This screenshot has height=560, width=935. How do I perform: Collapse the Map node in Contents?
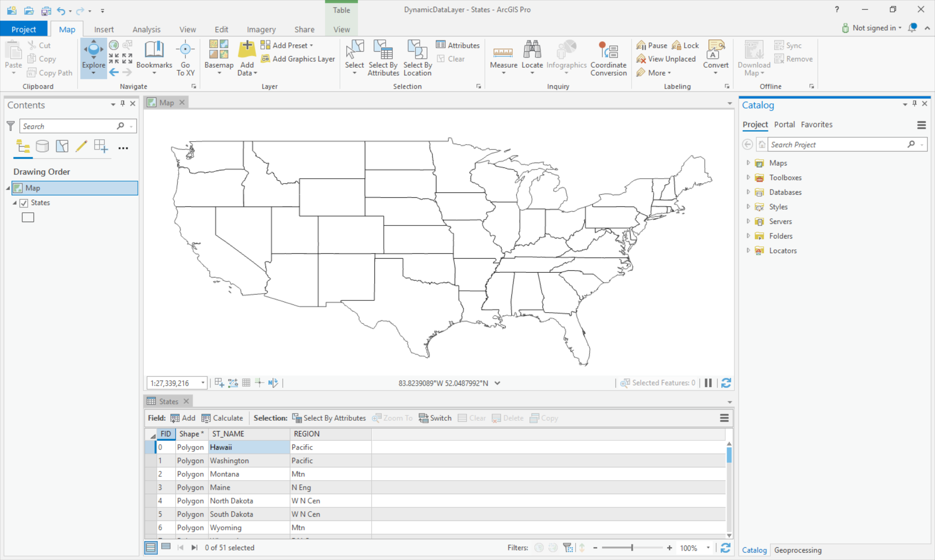(x=7, y=188)
